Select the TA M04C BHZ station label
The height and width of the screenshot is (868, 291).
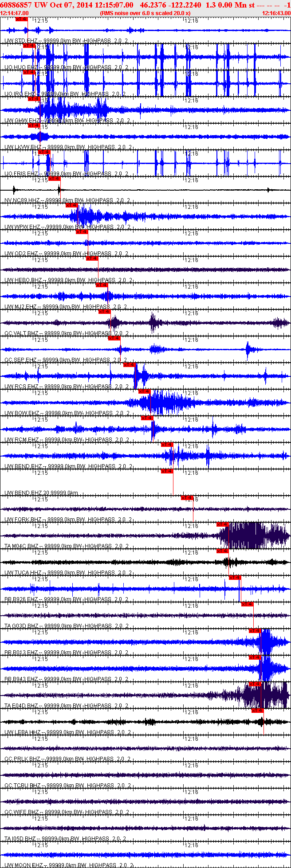(x=67, y=546)
